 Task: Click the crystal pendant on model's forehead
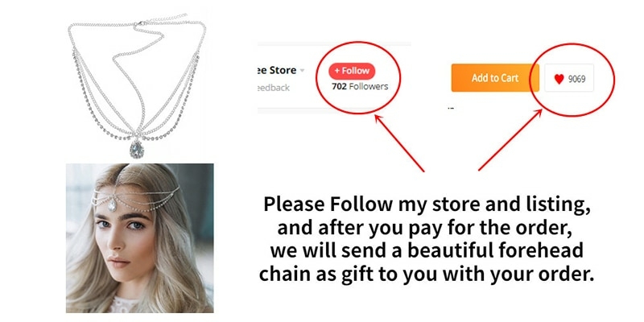[112, 204]
